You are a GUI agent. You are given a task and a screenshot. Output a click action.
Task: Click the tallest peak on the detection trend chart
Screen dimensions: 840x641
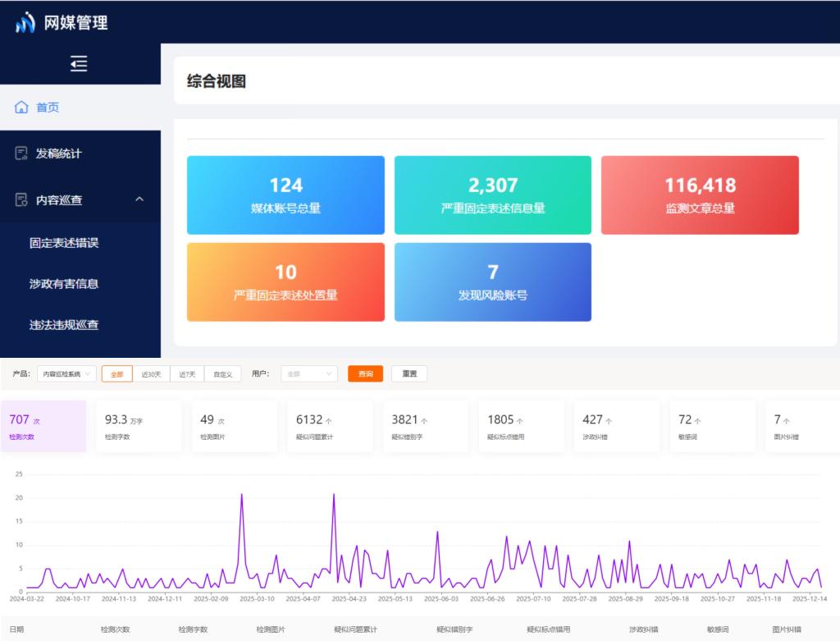click(x=242, y=494)
